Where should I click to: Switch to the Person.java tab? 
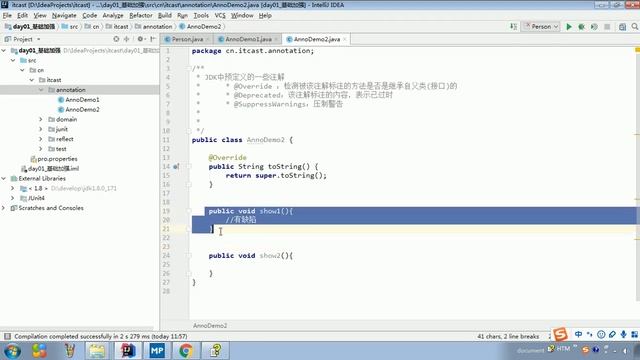coord(187,39)
